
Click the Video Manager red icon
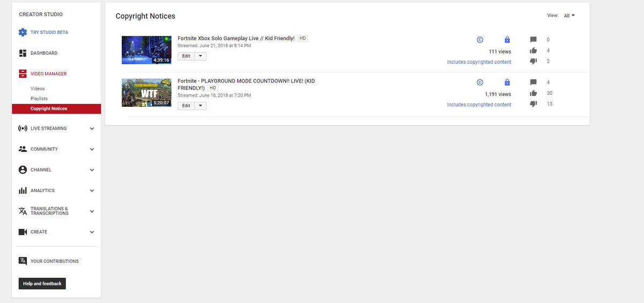pyautogui.click(x=23, y=73)
